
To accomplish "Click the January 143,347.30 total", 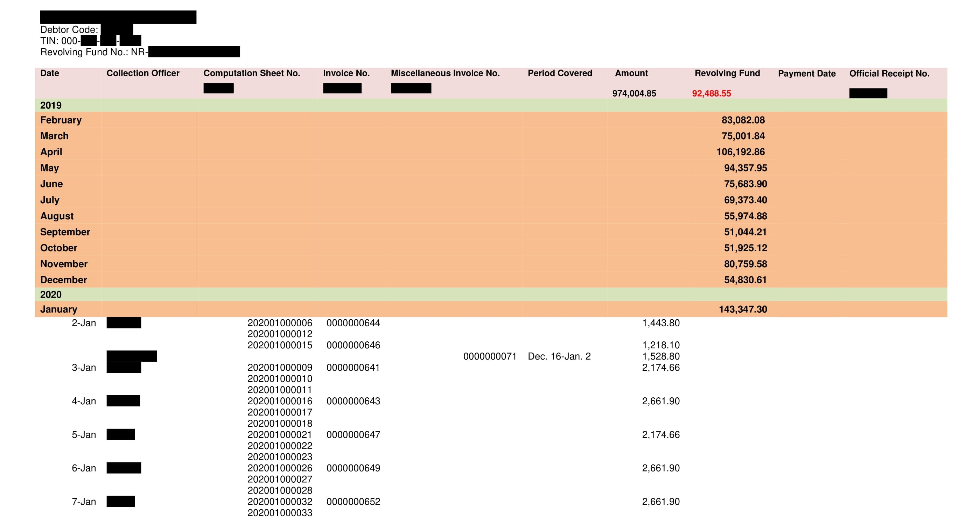I will tap(743, 309).
